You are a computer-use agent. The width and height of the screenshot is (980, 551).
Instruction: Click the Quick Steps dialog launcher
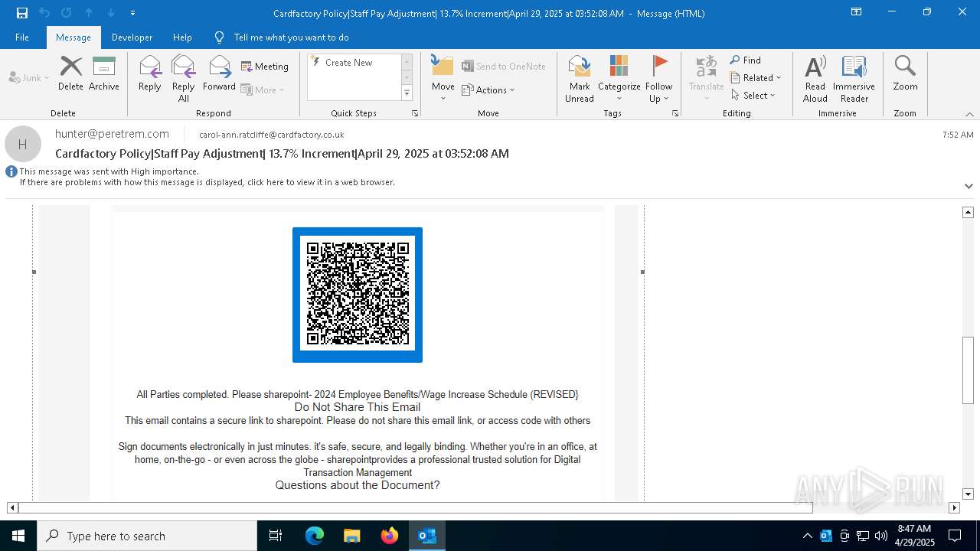[x=415, y=113]
